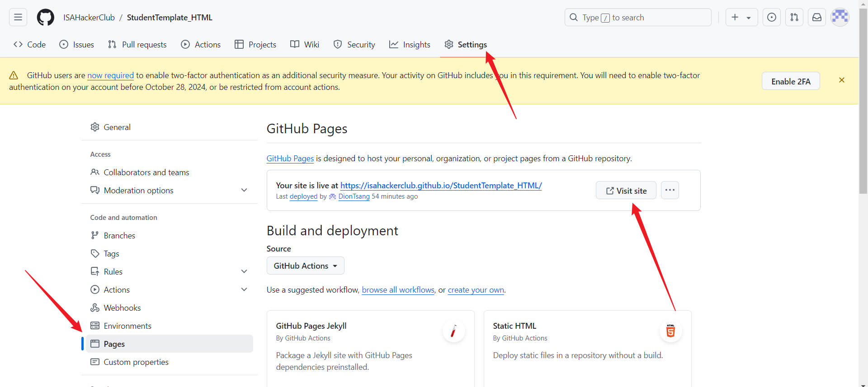Switch to the Security tab
Viewport: 868px width, 387px height.
point(354,44)
